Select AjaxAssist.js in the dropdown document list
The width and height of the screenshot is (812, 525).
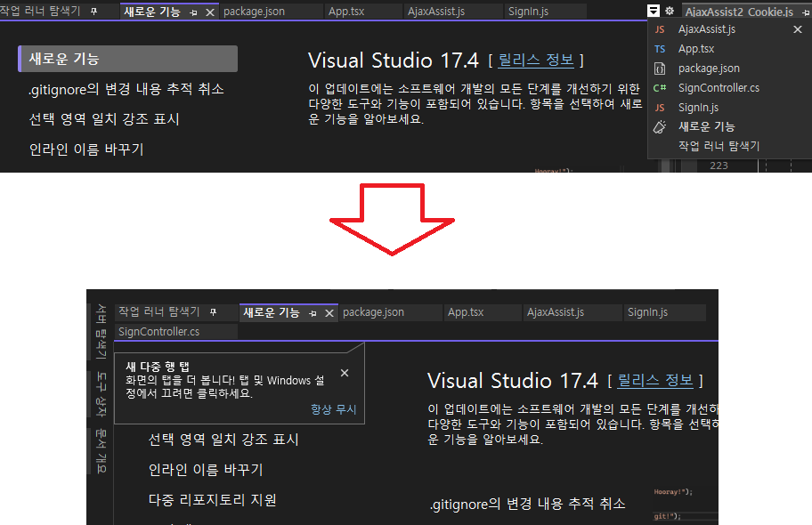(707, 29)
